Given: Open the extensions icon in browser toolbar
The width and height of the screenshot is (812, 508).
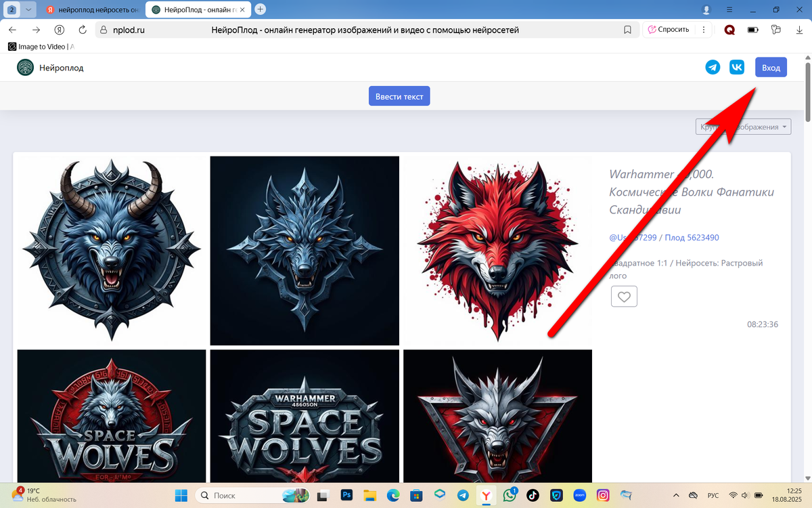Looking at the screenshot, I should click(x=775, y=30).
